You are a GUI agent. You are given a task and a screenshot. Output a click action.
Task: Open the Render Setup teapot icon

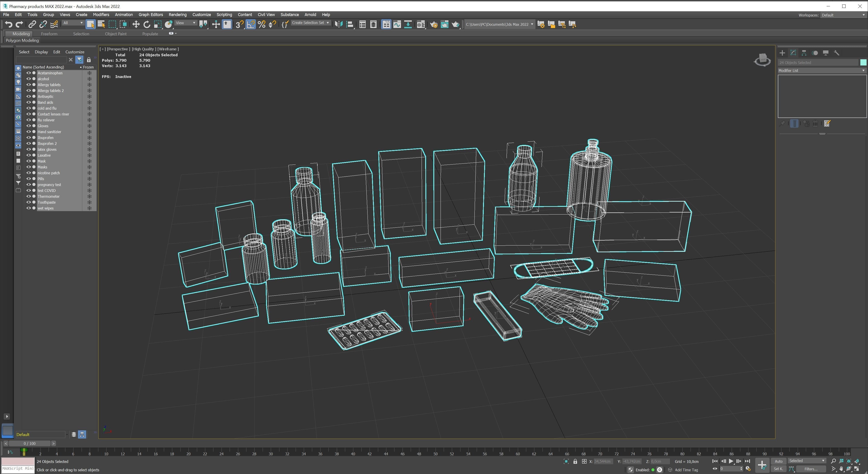[x=434, y=24]
